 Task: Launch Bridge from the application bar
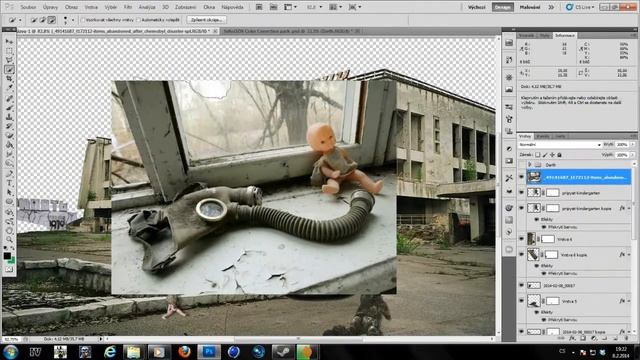pos(259,7)
